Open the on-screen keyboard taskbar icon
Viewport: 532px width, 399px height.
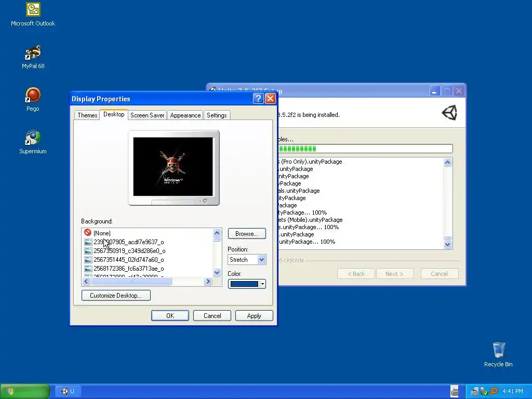[455, 391]
